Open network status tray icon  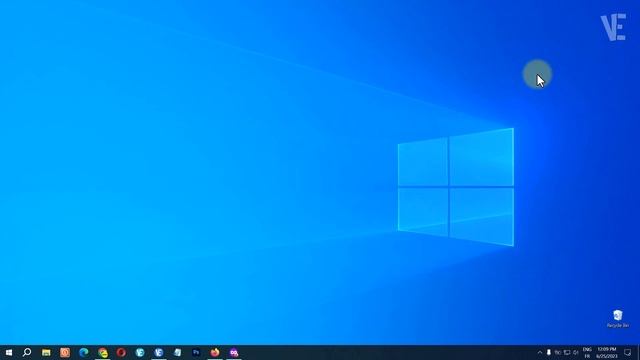[x=567, y=352]
